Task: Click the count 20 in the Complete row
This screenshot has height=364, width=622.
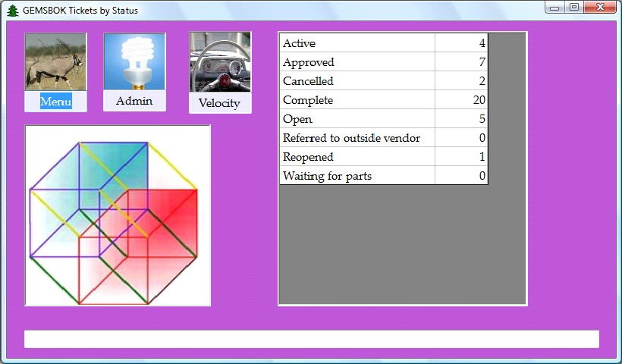Action: pyautogui.click(x=461, y=100)
